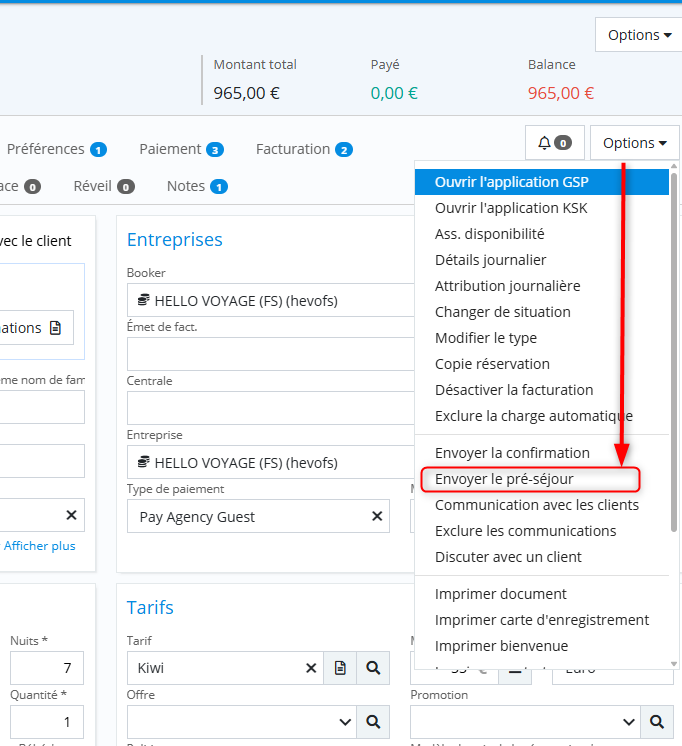Click the Nuits input field
This screenshot has width=682, height=746.
coord(47,668)
